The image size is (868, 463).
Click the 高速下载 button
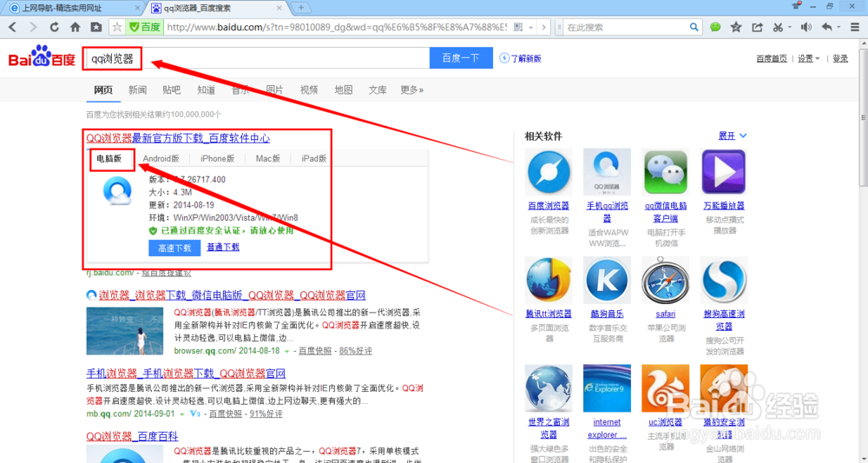pos(174,248)
